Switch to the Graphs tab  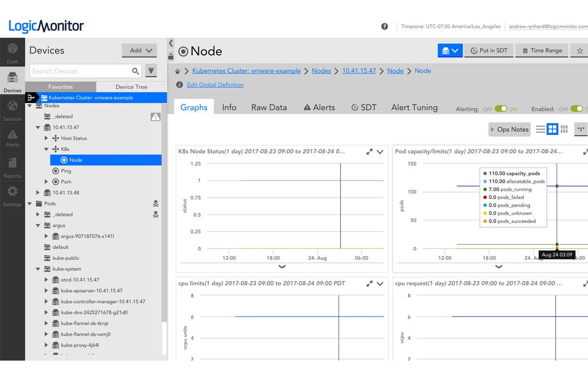click(x=194, y=107)
